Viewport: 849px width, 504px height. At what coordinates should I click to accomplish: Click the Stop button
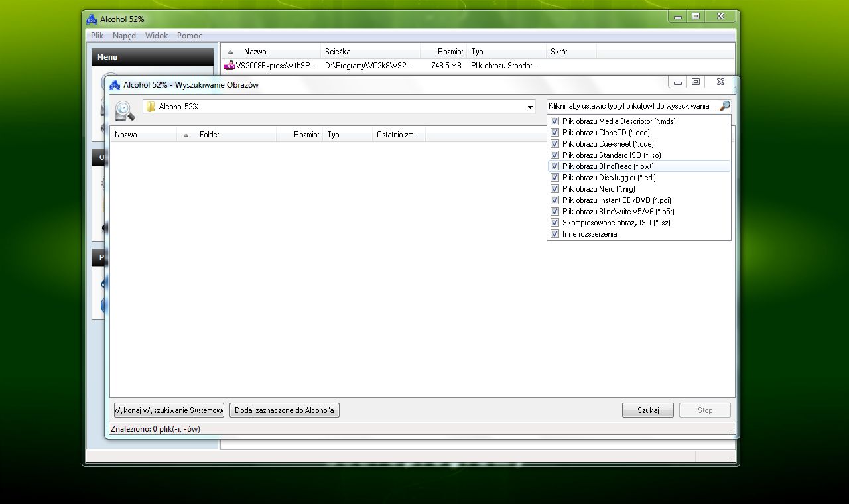[x=705, y=410]
